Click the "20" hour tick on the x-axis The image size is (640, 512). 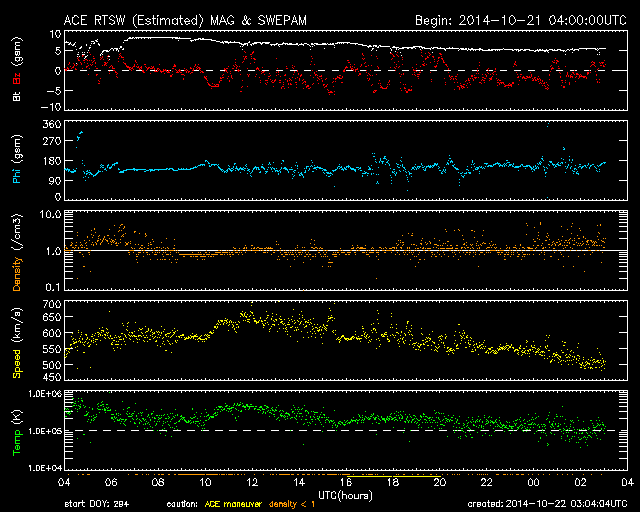(440, 482)
